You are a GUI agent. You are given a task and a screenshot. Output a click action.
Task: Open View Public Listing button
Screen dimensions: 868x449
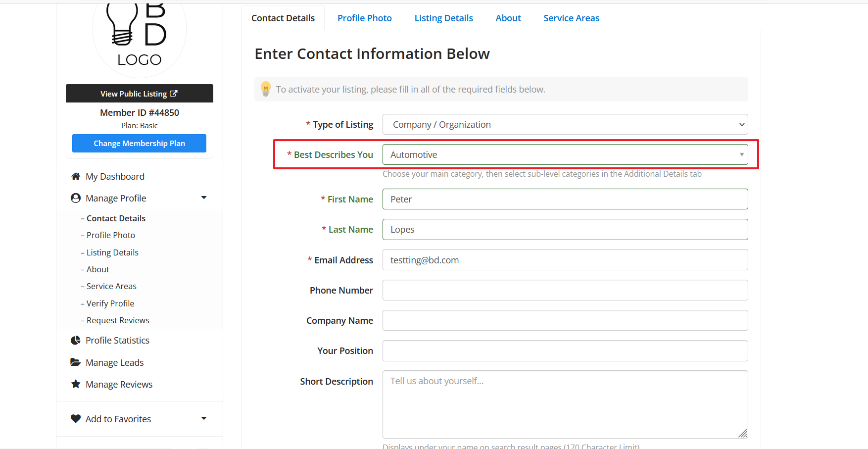[x=140, y=94]
